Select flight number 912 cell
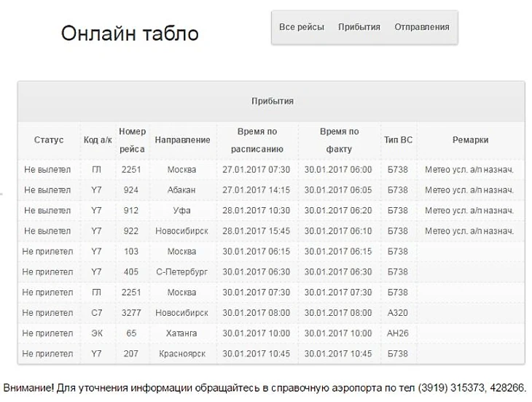Viewport: 532px width, 402px height. click(131, 211)
